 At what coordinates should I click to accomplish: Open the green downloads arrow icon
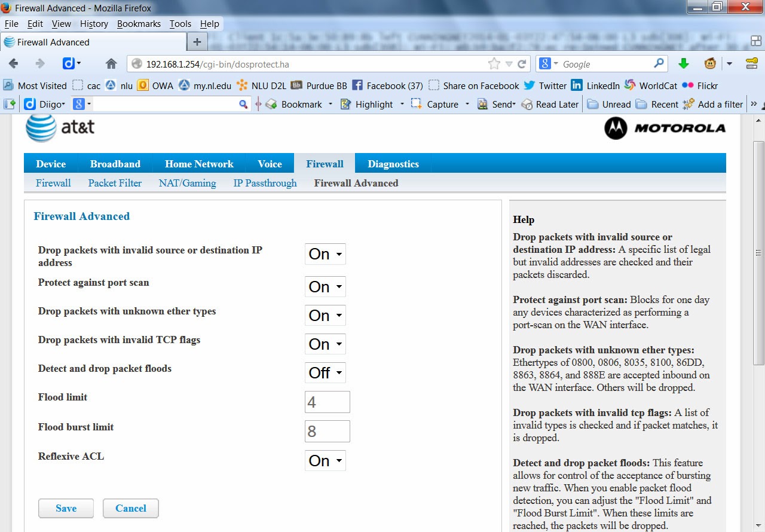[684, 63]
